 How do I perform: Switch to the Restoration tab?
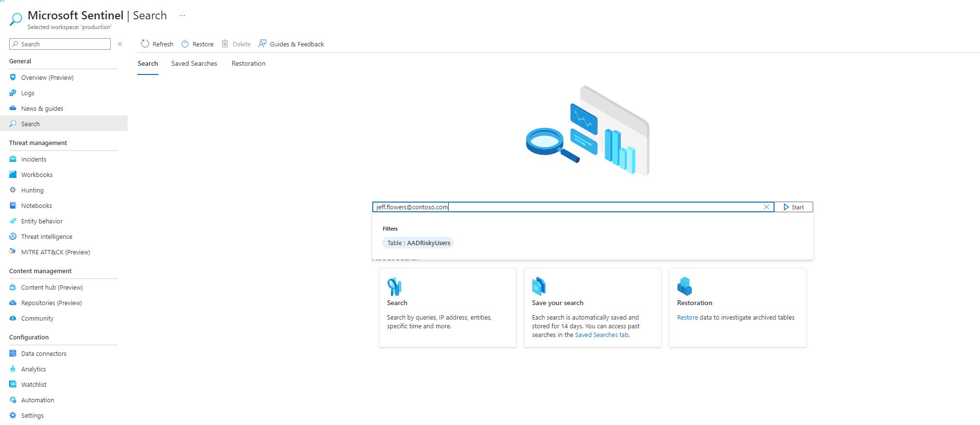tap(249, 63)
